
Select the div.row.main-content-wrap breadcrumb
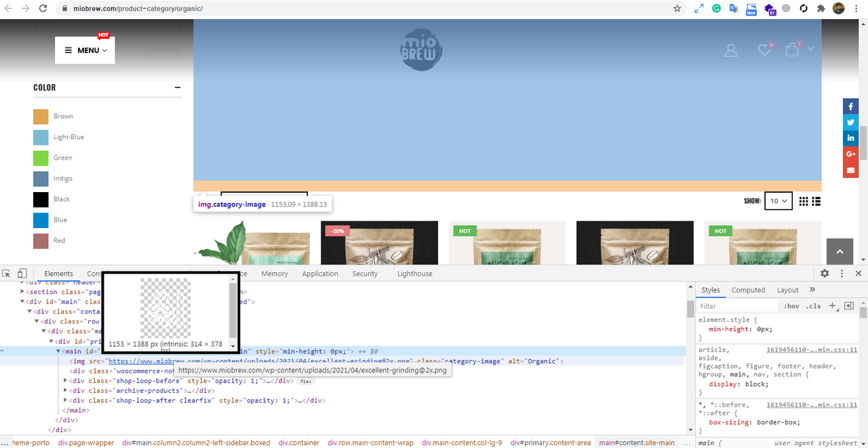pos(370,443)
